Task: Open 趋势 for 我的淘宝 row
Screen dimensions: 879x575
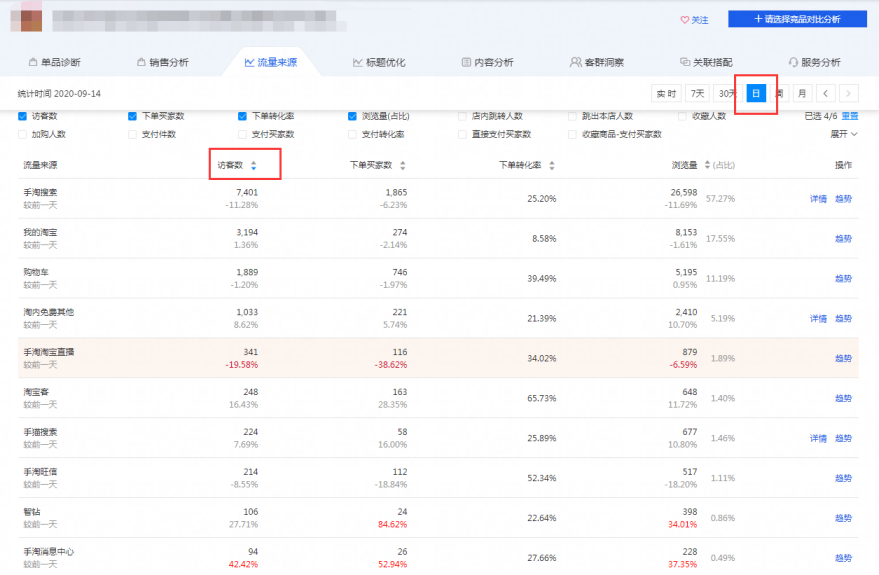Action: (x=843, y=239)
